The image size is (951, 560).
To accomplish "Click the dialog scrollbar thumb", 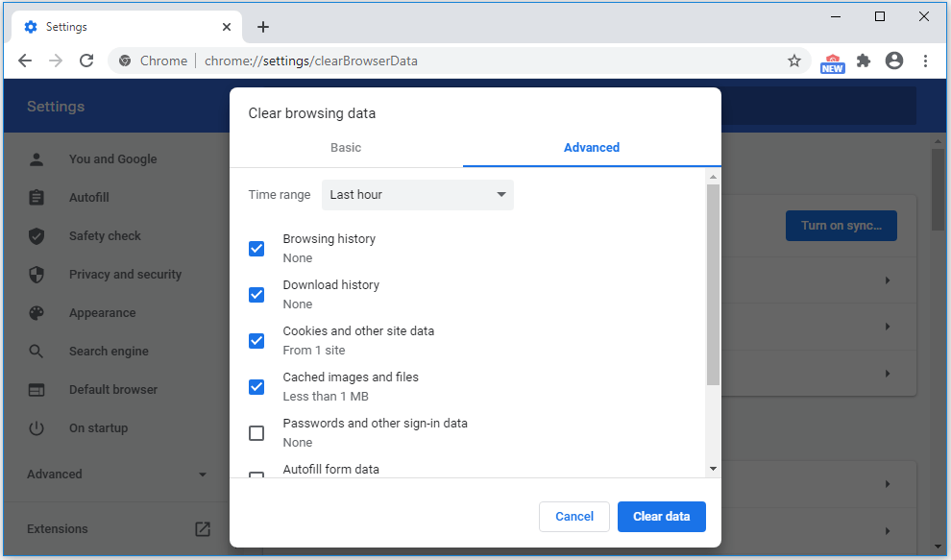I will click(713, 284).
